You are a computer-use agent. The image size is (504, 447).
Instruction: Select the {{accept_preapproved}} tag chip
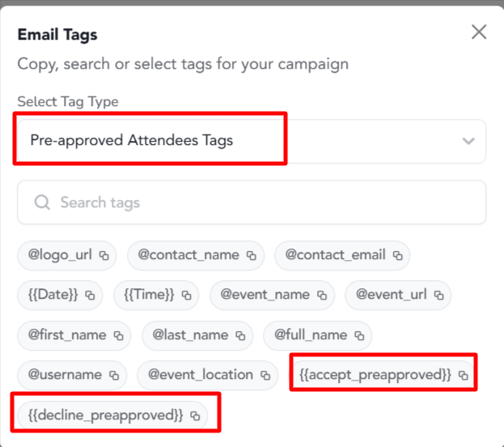[383, 375]
